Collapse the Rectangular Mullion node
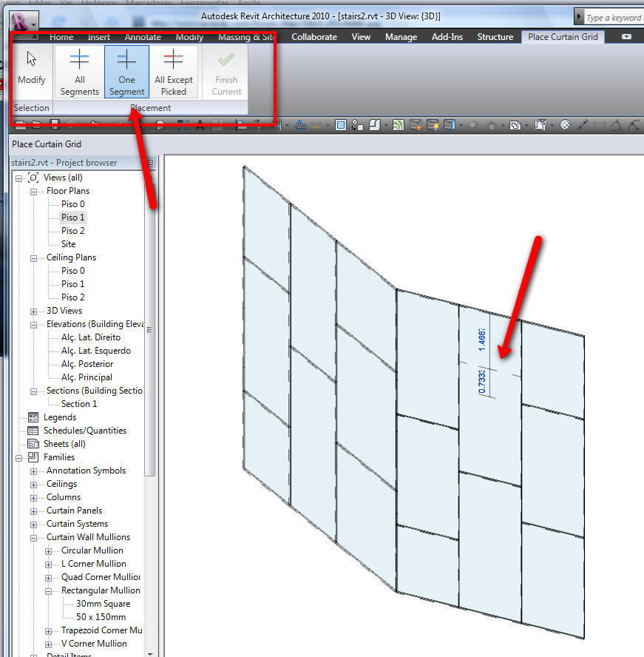 [x=49, y=592]
